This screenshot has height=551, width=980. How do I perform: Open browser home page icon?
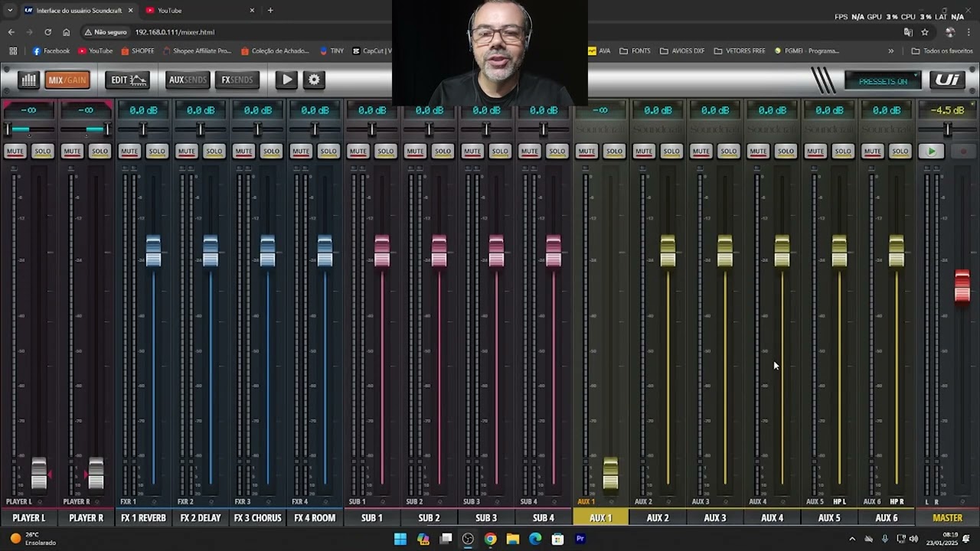click(66, 32)
